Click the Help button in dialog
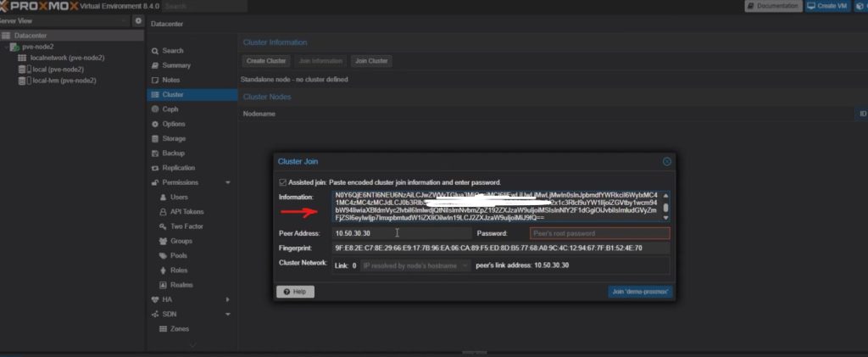The image size is (868, 357). pos(295,292)
